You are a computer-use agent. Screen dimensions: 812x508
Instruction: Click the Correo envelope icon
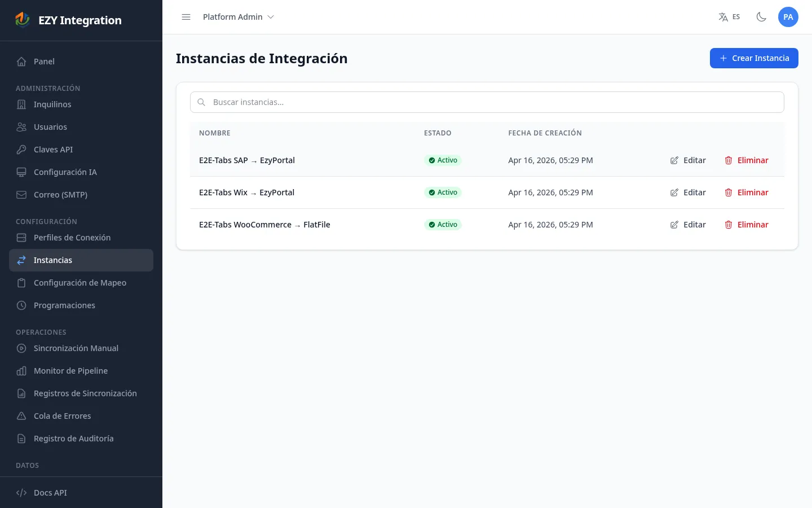(x=21, y=195)
